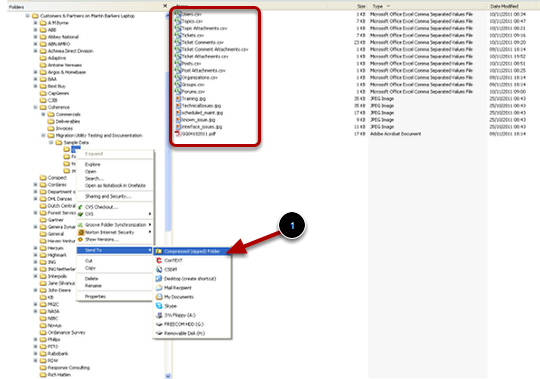
Task: Click the Tickets.csv file icon
Action: tap(178, 35)
